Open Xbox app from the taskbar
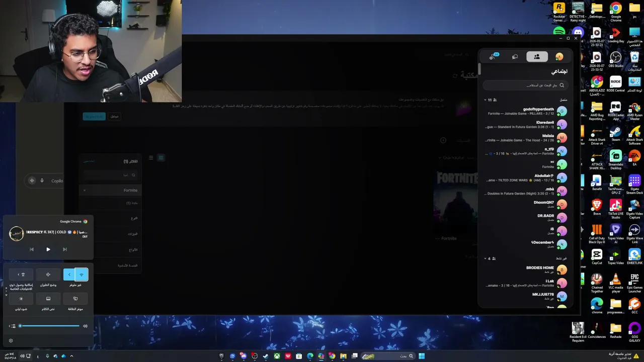 277,356
